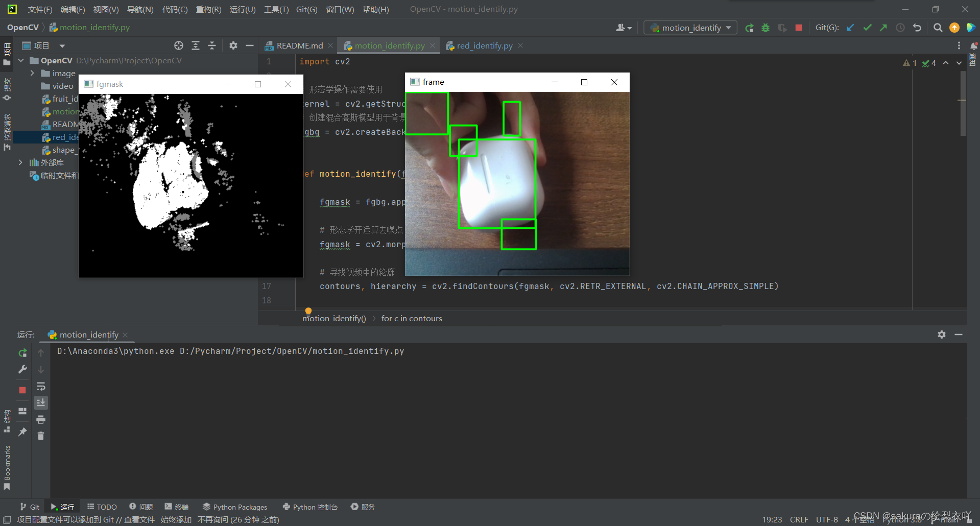Click the editor vertical scrollbar
Viewport: 980px width, 526px height.
click(x=962, y=102)
